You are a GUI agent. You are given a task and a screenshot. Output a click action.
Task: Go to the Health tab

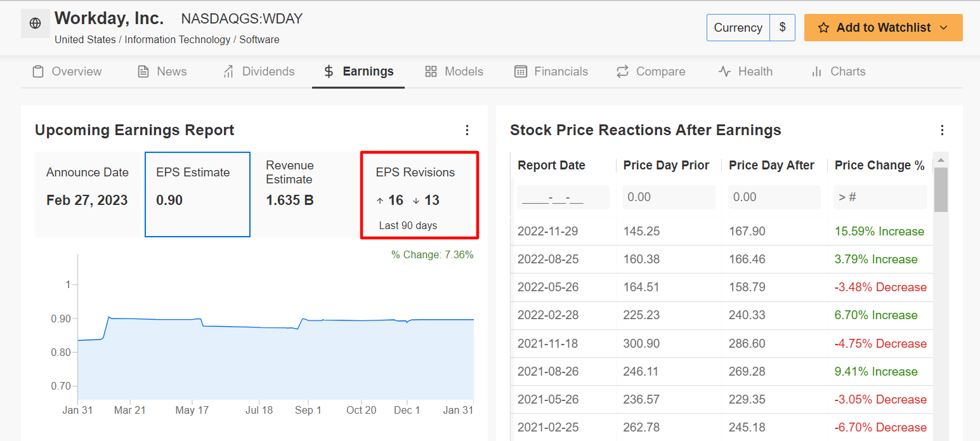pos(745,72)
